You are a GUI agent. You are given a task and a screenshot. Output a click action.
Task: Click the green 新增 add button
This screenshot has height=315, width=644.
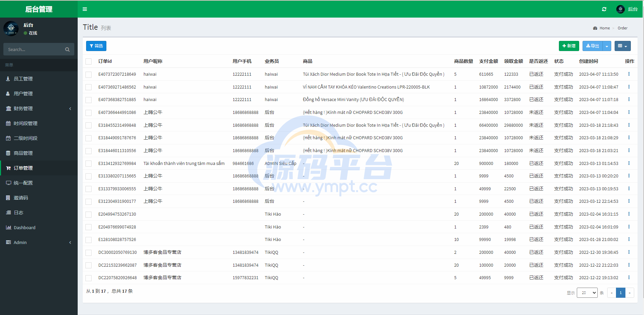[569, 46]
